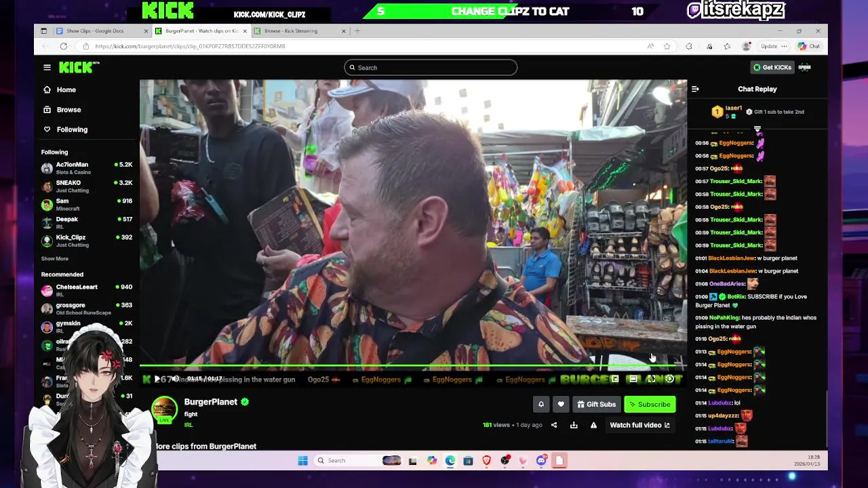Open the browser profile icon
Image resolution: width=868 pixels, height=488 pixels.
pyautogui.click(x=747, y=46)
